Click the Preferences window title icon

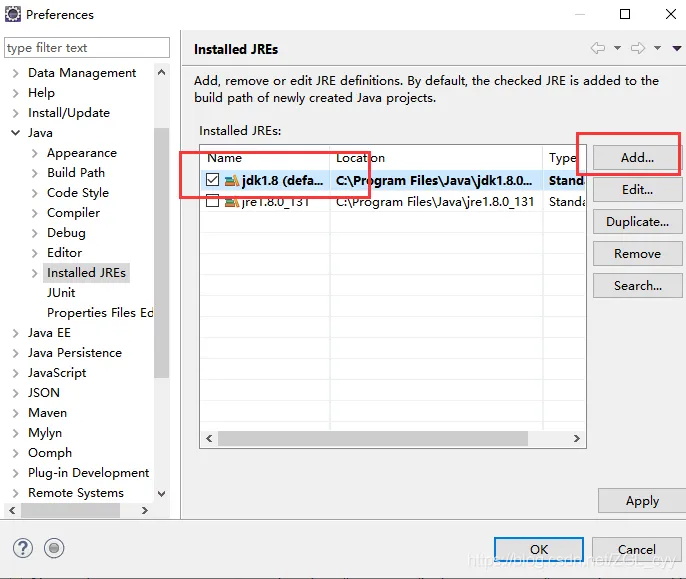(13, 14)
